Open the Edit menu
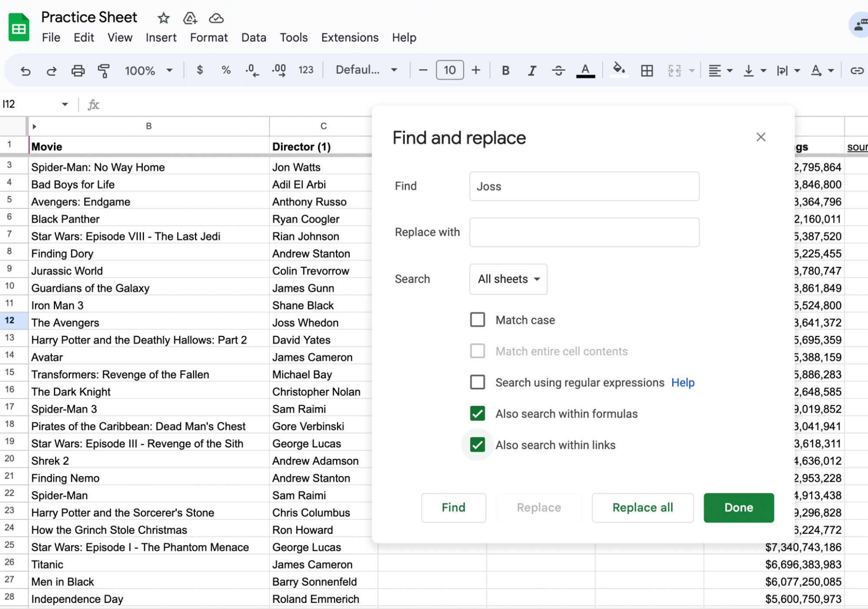Screen dimensions: 868x609 pyautogui.click(x=84, y=38)
